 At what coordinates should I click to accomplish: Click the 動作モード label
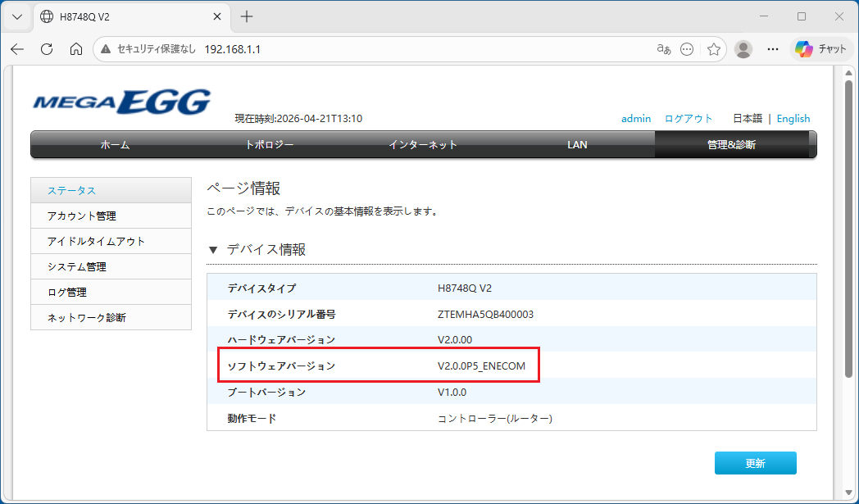click(x=252, y=419)
